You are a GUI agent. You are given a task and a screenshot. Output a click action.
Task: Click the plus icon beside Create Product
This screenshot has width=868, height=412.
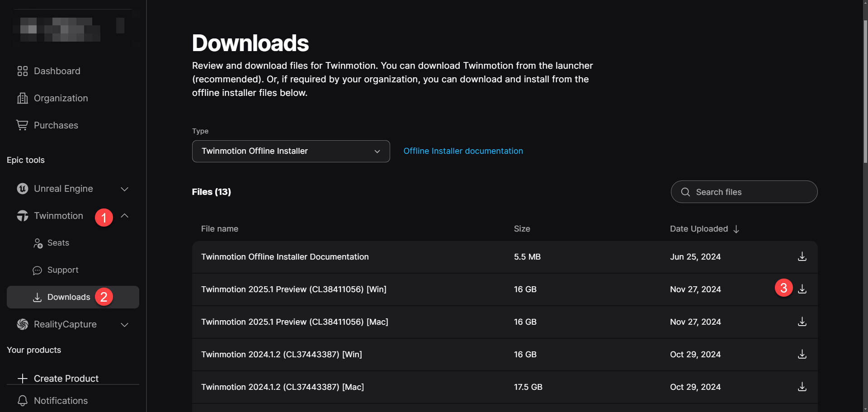tap(23, 379)
